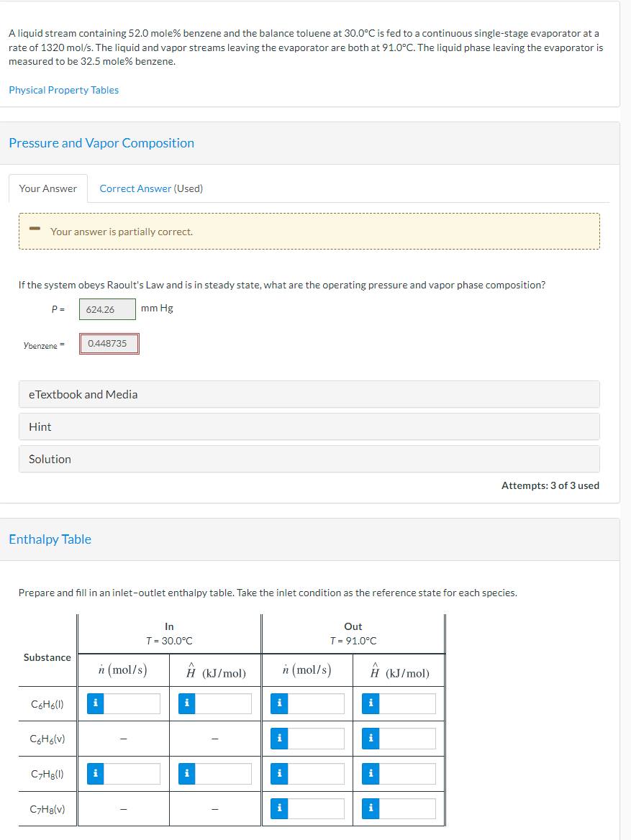Click info icon for C7H8(l) outlet enthalpy
Screen dimensions: 631x840
pyautogui.click(x=371, y=774)
